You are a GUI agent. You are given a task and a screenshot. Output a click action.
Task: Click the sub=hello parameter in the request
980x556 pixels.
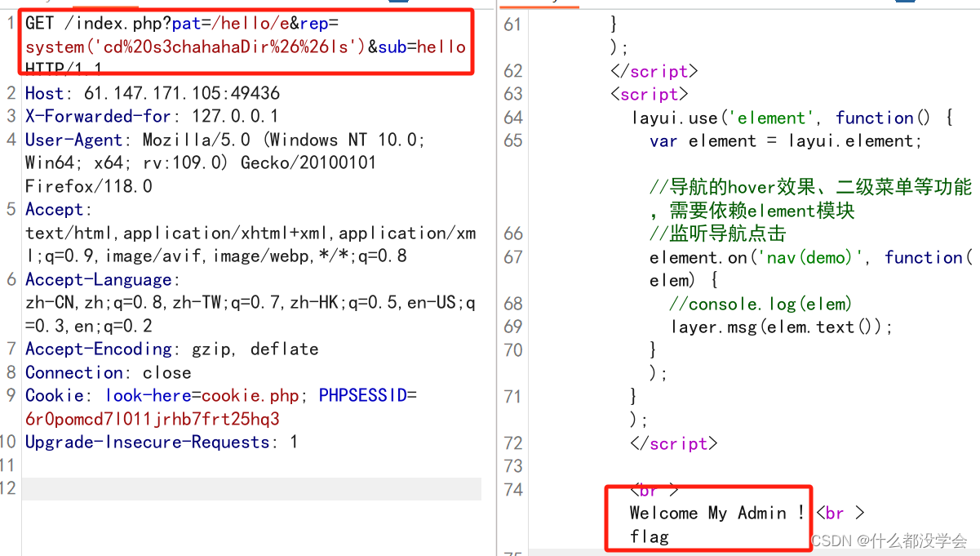coord(422,47)
